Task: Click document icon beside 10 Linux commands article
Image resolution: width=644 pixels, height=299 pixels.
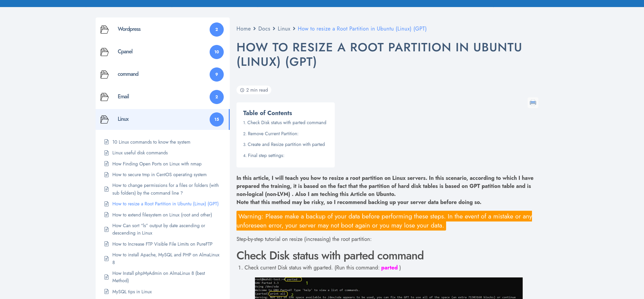Action: 106,142
